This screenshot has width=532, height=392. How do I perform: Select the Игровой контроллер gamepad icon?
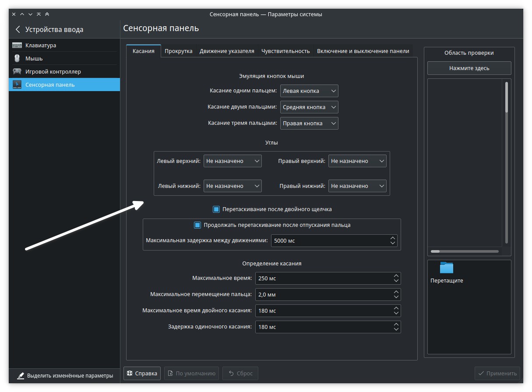[17, 71]
